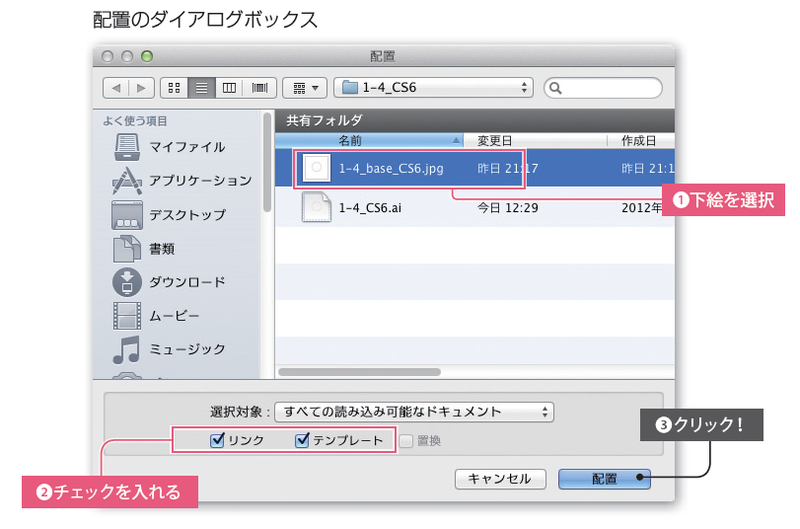Viewport: 800px width, 529px height.
Task: Open the item arrangement dropdown
Action: pyautogui.click(x=305, y=88)
